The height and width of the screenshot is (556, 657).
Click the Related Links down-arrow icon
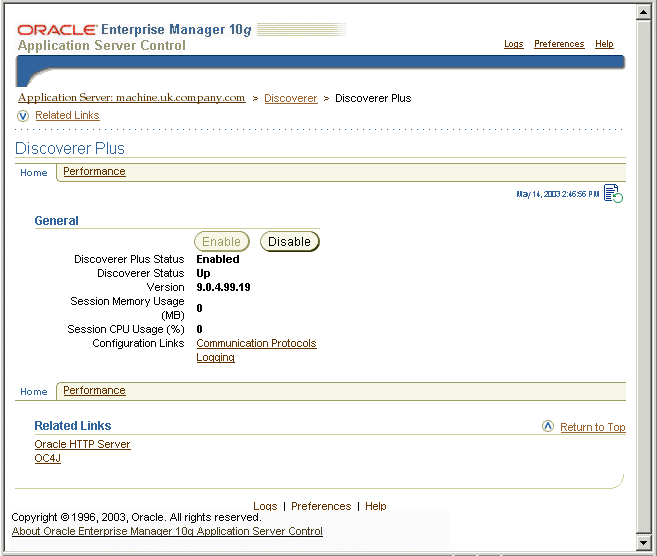coord(23,116)
